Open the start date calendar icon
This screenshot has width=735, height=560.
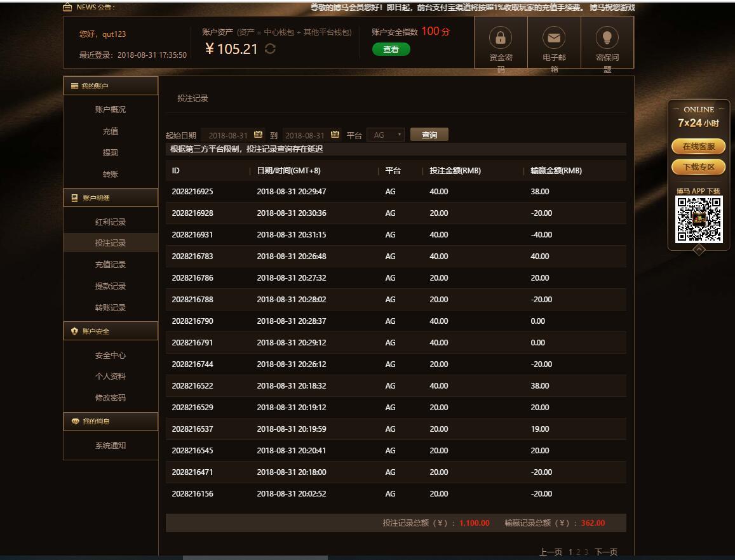[258, 135]
